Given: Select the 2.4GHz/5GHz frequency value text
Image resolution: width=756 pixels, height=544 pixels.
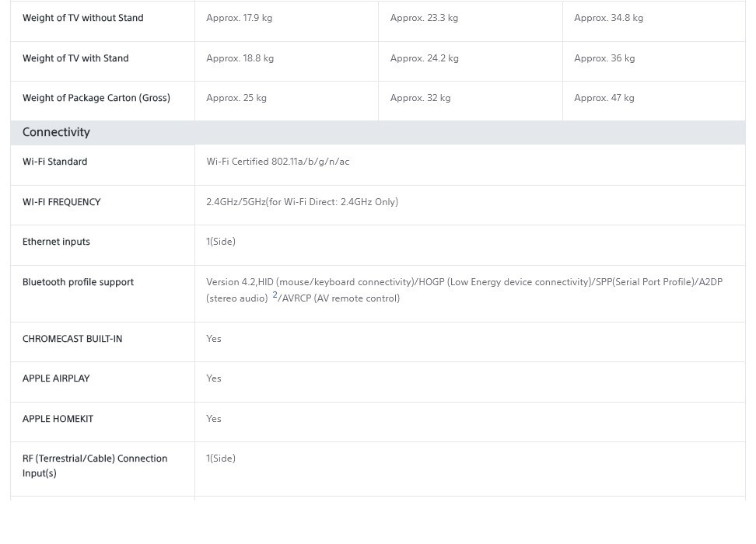Looking at the screenshot, I should click(303, 202).
